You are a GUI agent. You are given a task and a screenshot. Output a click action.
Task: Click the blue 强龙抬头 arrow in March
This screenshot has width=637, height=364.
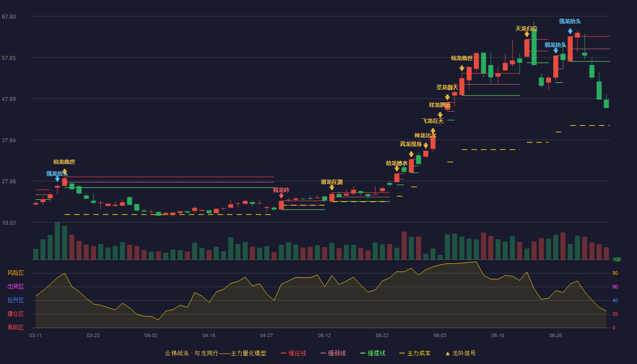click(57, 179)
